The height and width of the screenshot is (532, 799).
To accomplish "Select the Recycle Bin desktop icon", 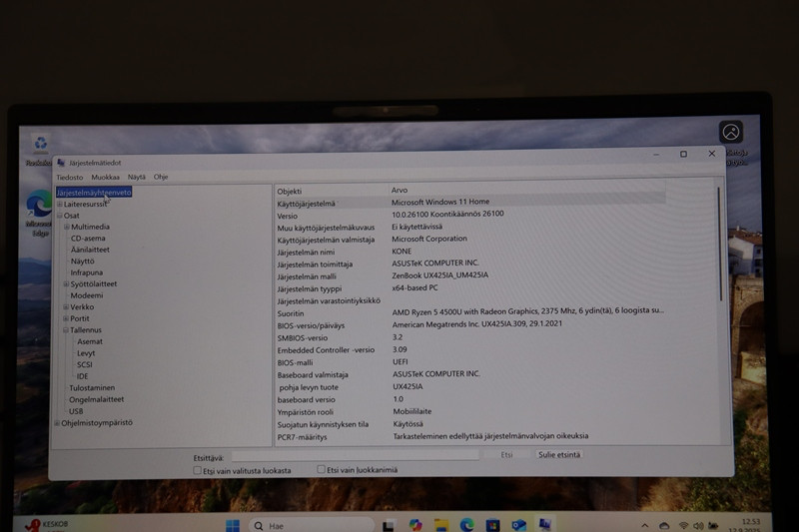I will [x=39, y=149].
